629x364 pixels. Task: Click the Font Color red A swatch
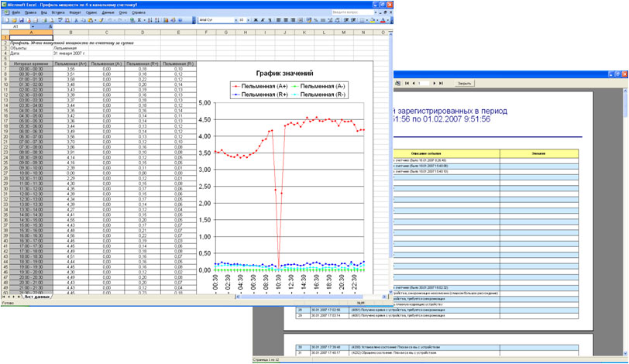coord(383,20)
